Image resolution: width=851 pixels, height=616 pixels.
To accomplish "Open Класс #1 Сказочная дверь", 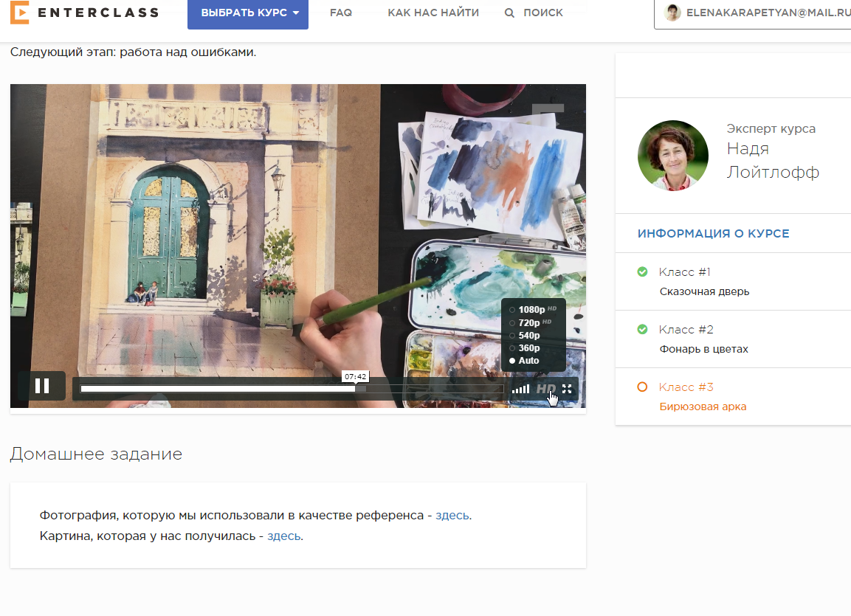I will [x=733, y=281].
